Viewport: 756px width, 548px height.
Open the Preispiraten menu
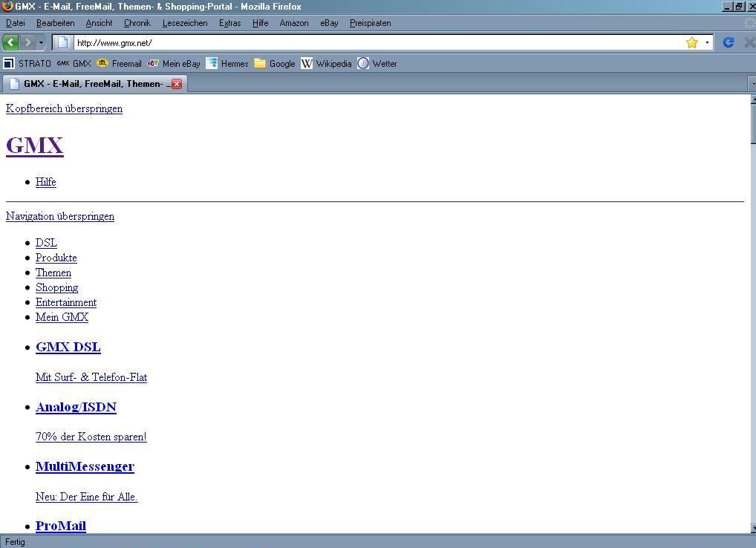click(371, 23)
